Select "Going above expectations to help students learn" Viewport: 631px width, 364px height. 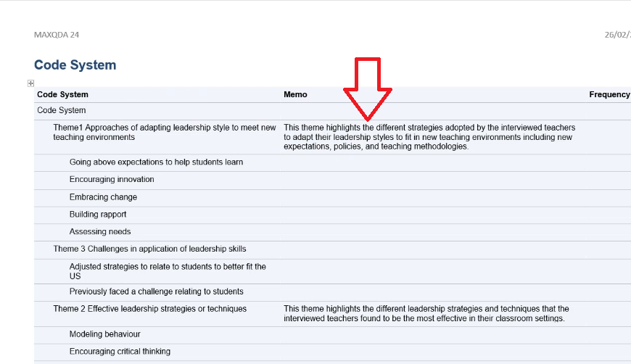[x=156, y=162]
